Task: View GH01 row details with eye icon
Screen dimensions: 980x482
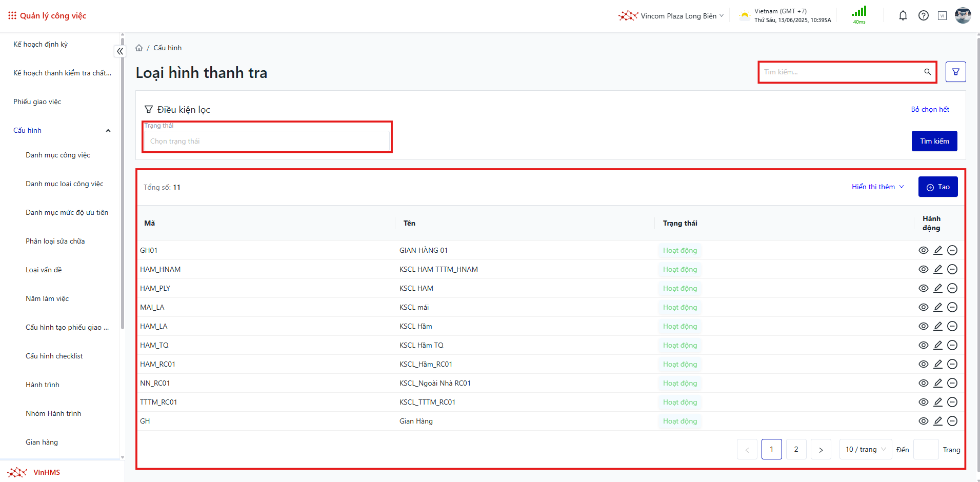Action: (x=924, y=250)
